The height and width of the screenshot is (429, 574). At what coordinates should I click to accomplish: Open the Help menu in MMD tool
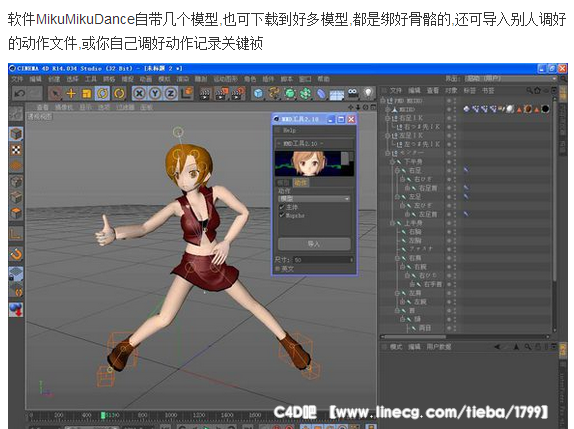[289, 130]
